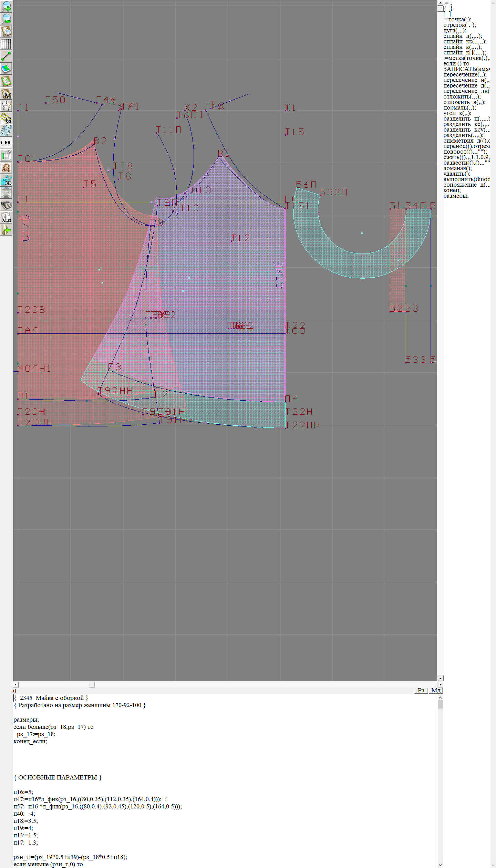This screenshot has height=868, width=496.
Task: Toggle the grid display icon
Action: click(6, 44)
